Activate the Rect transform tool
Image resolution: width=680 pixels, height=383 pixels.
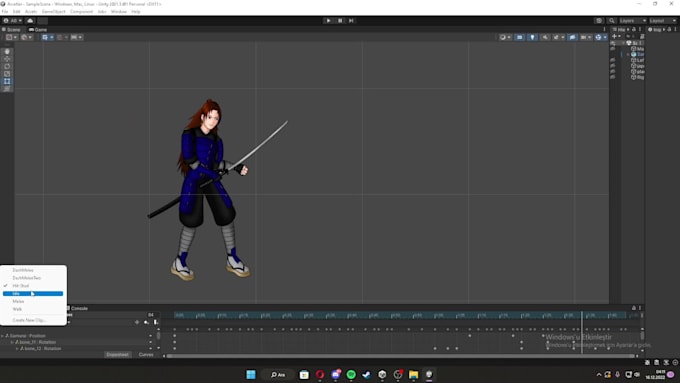coord(7,81)
